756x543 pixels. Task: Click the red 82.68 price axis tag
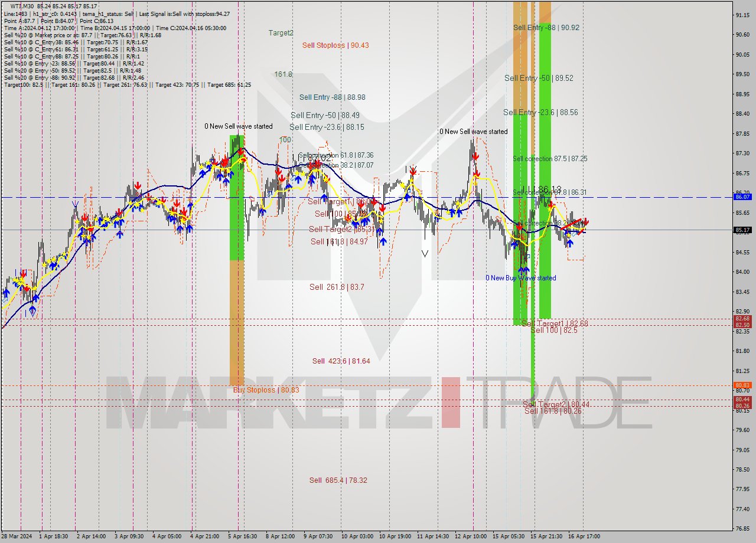pos(742,319)
